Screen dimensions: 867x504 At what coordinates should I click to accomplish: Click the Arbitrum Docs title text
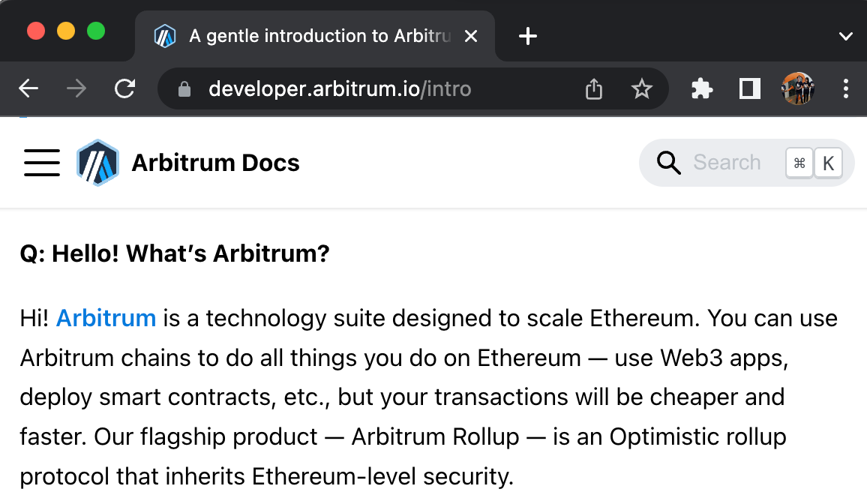(x=215, y=163)
